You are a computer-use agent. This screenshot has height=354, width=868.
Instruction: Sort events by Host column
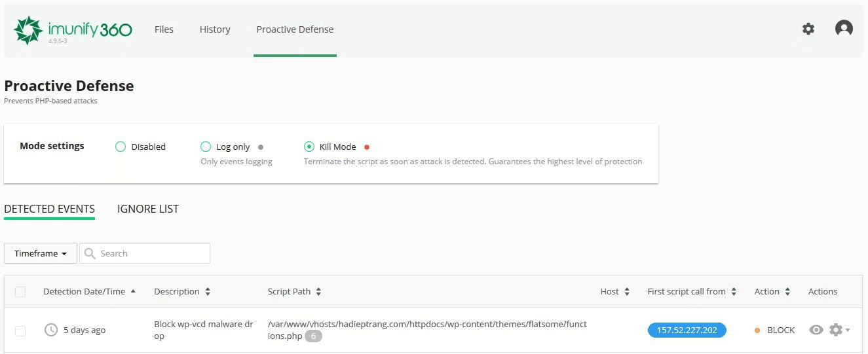[626, 292]
